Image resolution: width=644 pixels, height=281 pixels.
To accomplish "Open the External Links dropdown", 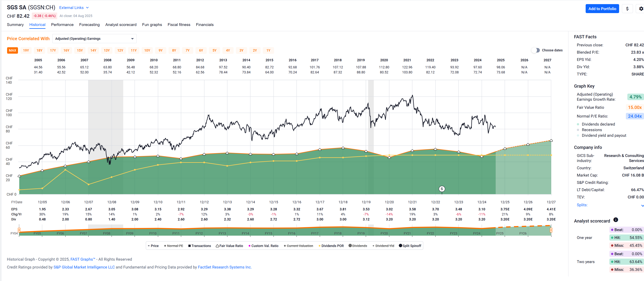I will click(74, 8).
